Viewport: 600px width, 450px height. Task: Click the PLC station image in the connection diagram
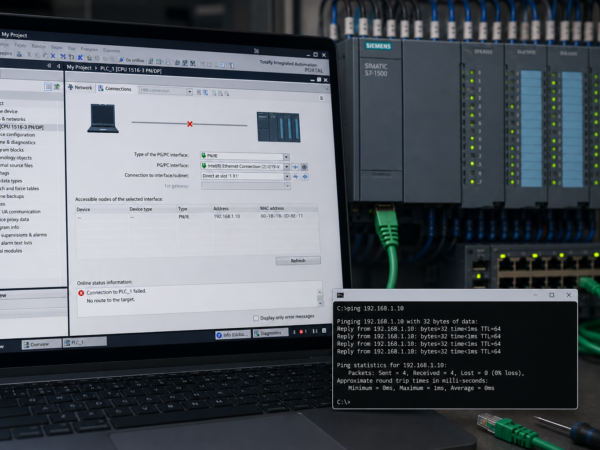click(279, 127)
